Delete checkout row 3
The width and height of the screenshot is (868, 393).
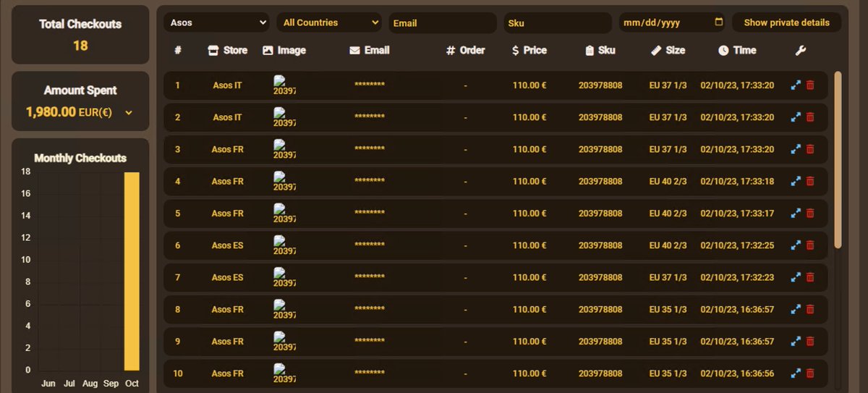coord(810,149)
